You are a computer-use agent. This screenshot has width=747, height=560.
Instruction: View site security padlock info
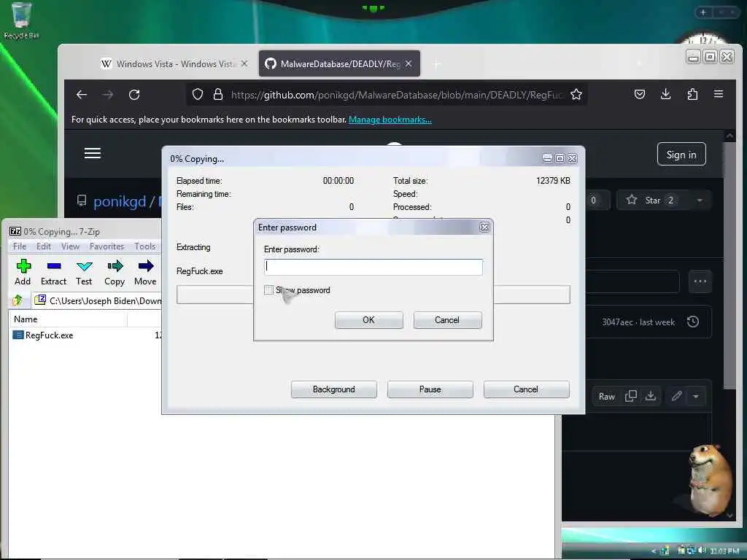tap(217, 94)
